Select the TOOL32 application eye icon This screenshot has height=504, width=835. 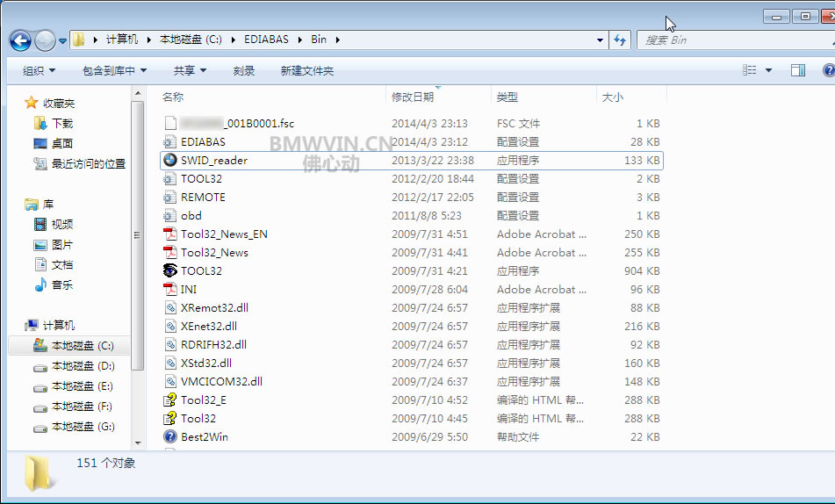[x=169, y=270]
